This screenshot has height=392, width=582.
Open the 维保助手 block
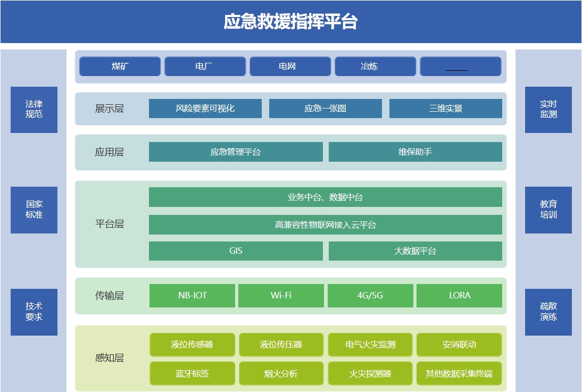pos(415,152)
